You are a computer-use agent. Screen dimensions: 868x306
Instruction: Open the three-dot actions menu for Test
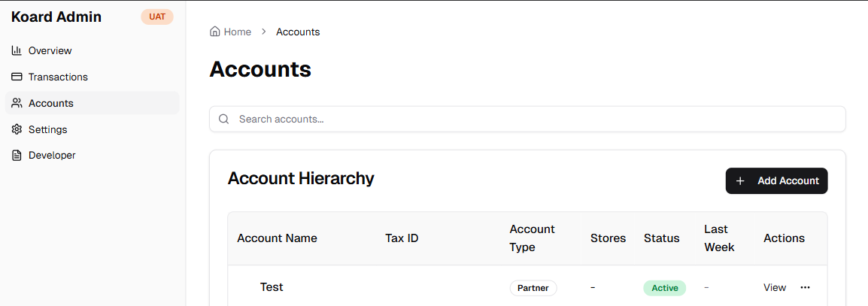pos(806,287)
